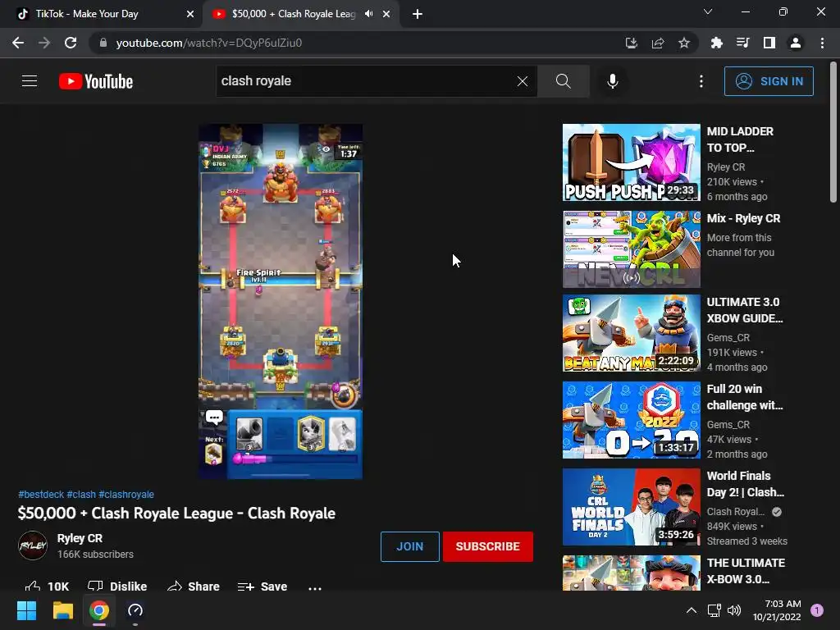
Task: Click the #bestdeck hashtag
Action: coord(41,495)
